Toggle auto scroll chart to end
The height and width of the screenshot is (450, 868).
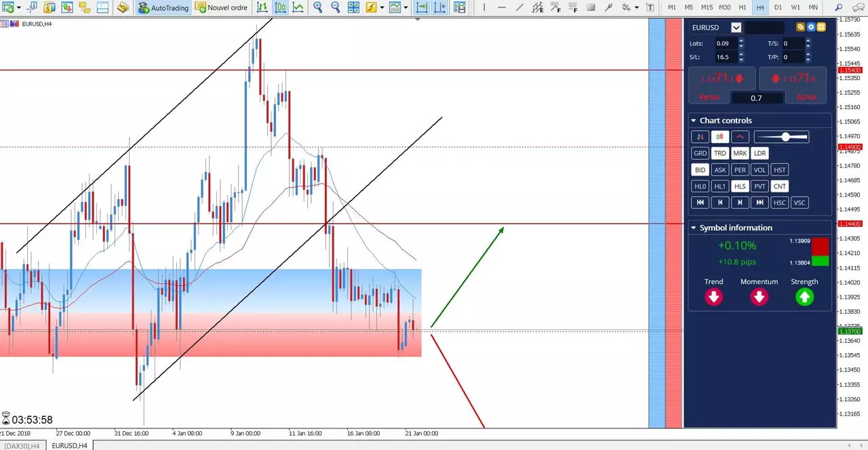point(421,7)
